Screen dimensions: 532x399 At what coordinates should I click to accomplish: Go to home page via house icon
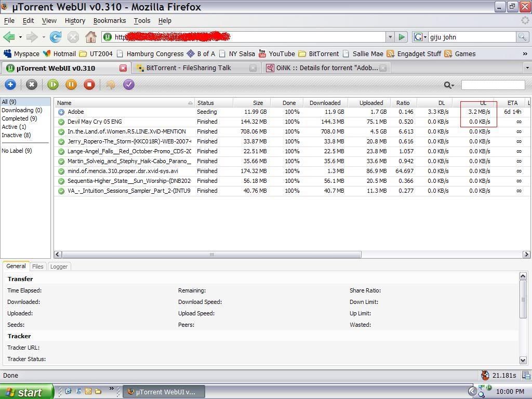click(90, 37)
